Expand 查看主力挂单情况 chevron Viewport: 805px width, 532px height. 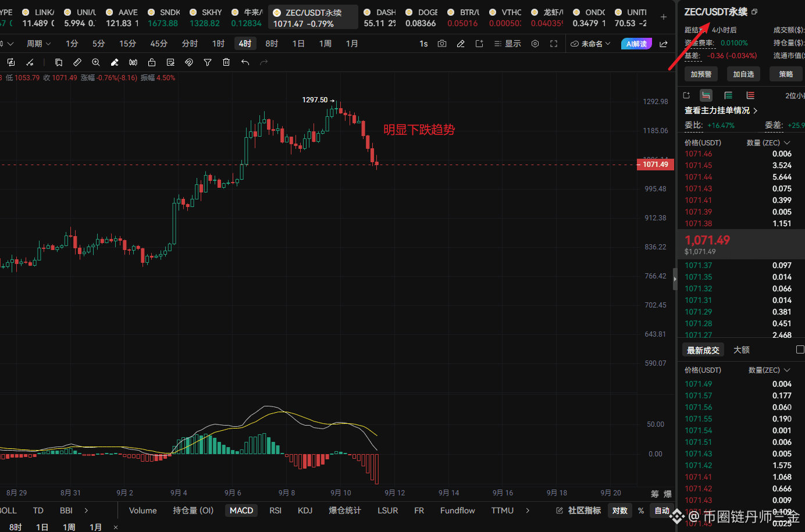756,110
